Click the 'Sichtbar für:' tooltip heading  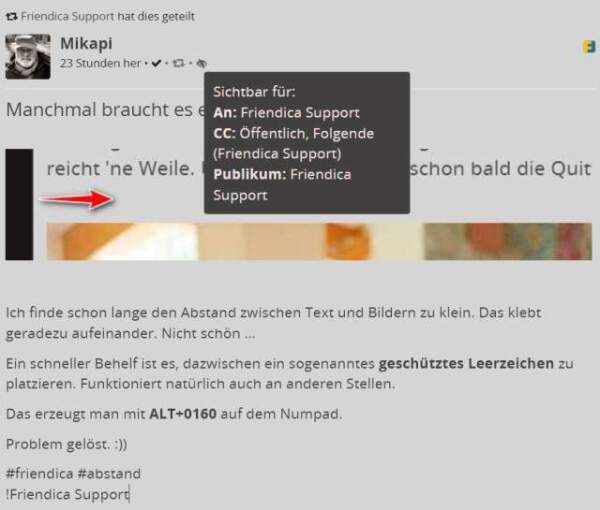pos(254,92)
